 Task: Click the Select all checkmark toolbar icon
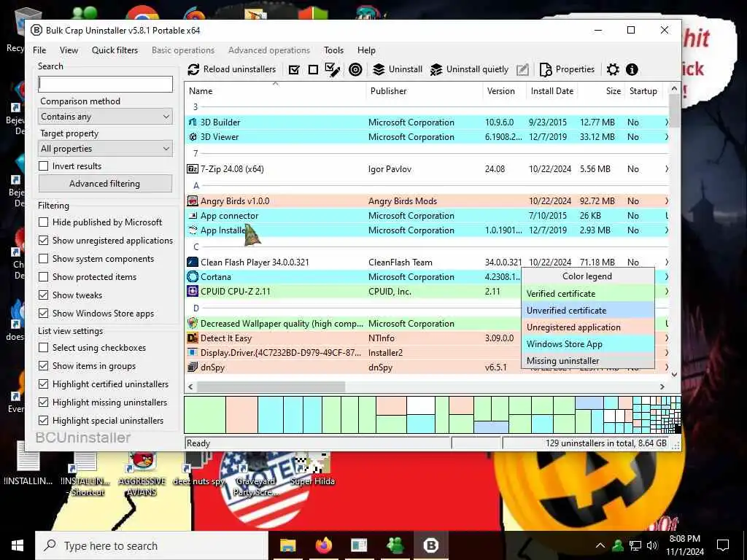294,69
